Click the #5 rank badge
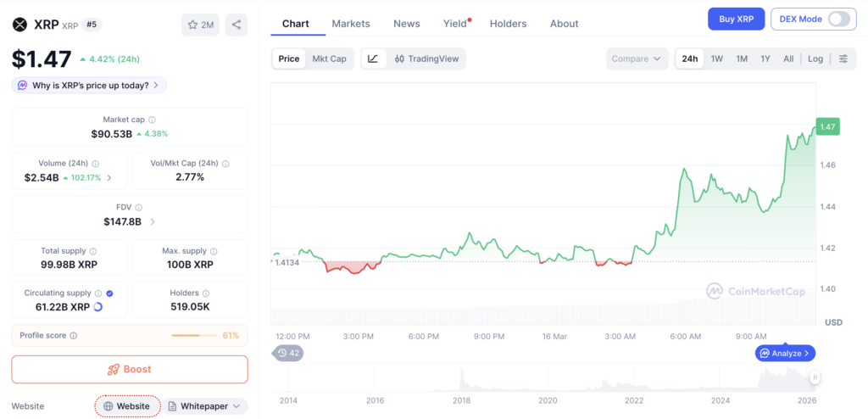868x419 pixels. click(92, 25)
